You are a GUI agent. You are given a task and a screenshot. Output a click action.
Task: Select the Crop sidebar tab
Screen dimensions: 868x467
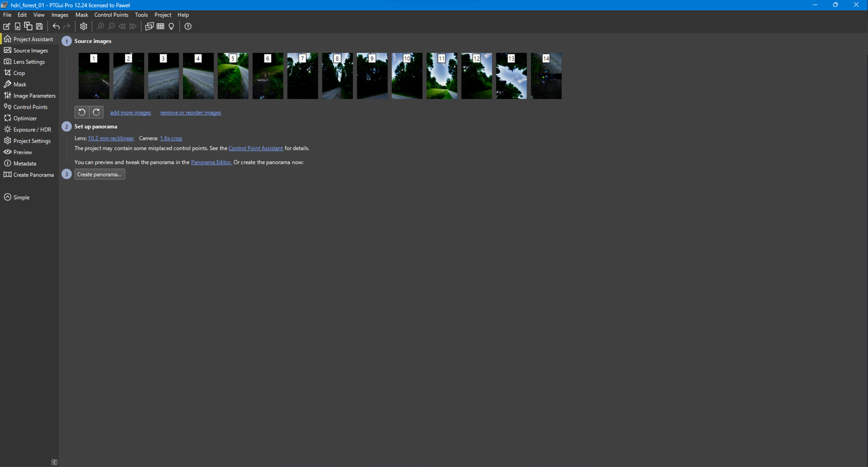point(29,73)
